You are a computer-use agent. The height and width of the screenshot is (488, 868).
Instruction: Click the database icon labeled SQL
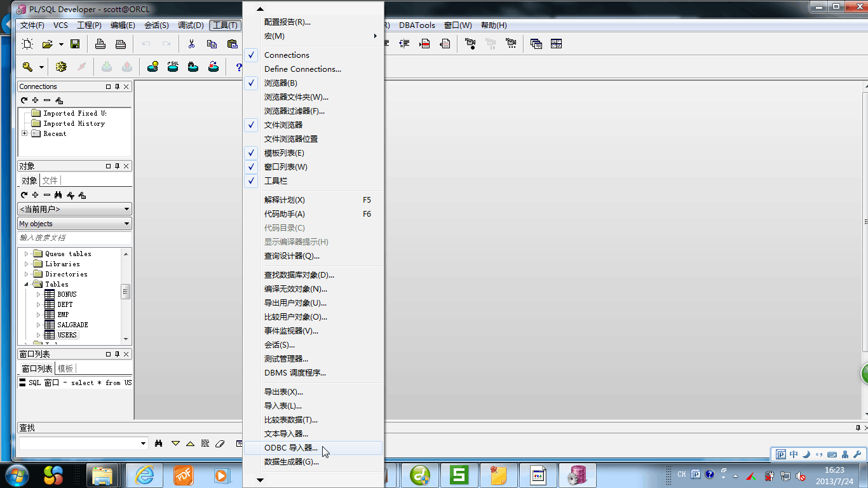pyautogui.click(x=173, y=67)
